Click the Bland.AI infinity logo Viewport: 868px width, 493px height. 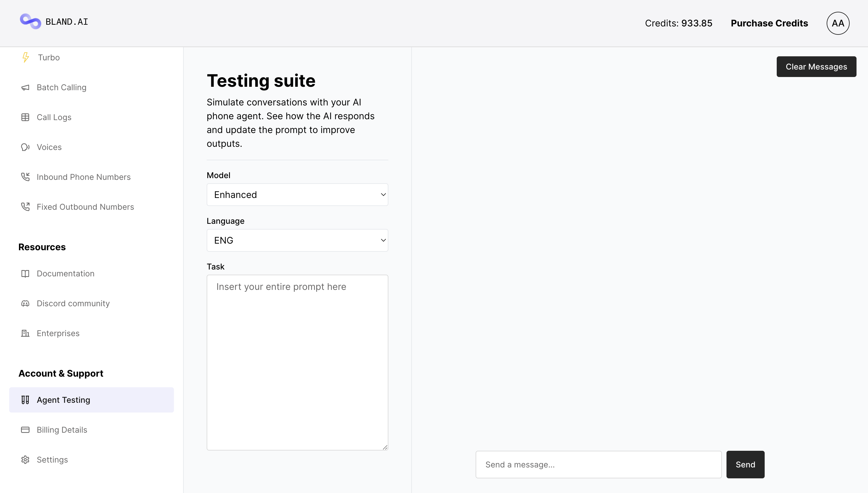pyautogui.click(x=30, y=22)
